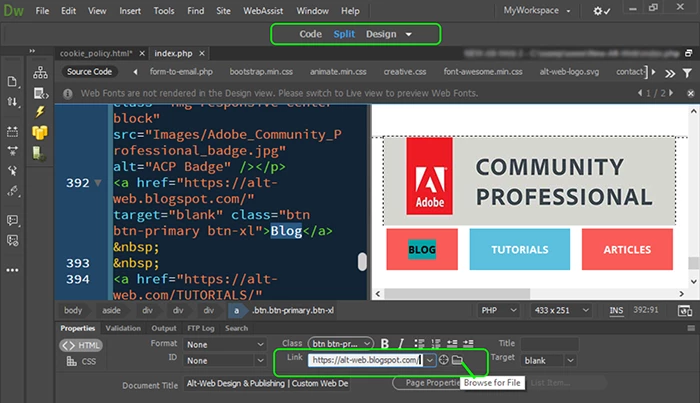Click the Point to File target icon
This screenshot has width=700, height=403.
point(443,359)
